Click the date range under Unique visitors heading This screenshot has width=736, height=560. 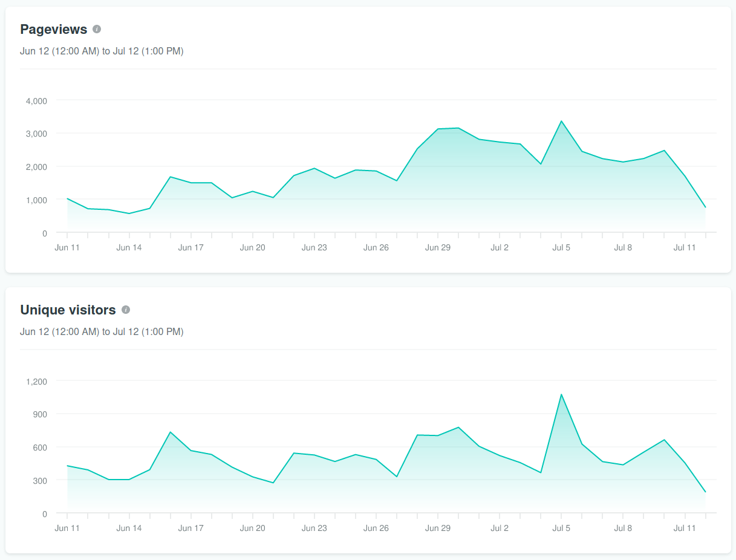click(x=102, y=332)
